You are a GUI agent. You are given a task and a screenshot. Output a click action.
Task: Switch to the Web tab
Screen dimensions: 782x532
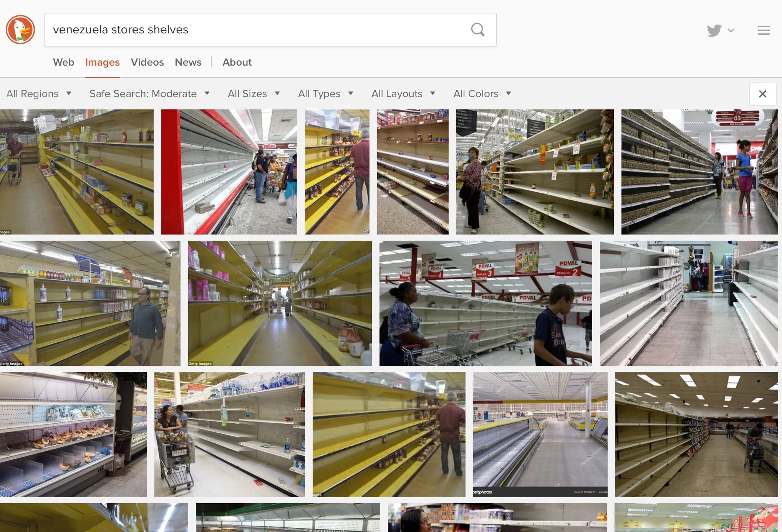point(63,62)
